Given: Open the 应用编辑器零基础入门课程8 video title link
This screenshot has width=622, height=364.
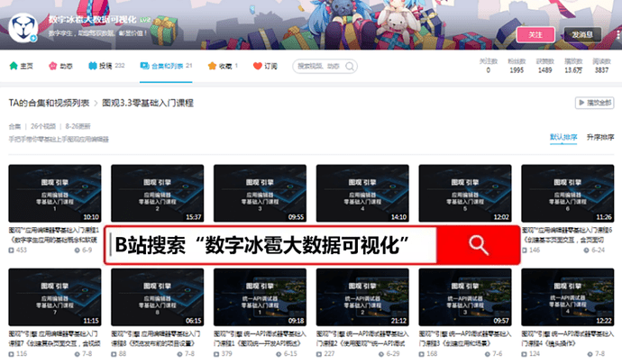Looking at the screenshot, I should tap(156, 339).
